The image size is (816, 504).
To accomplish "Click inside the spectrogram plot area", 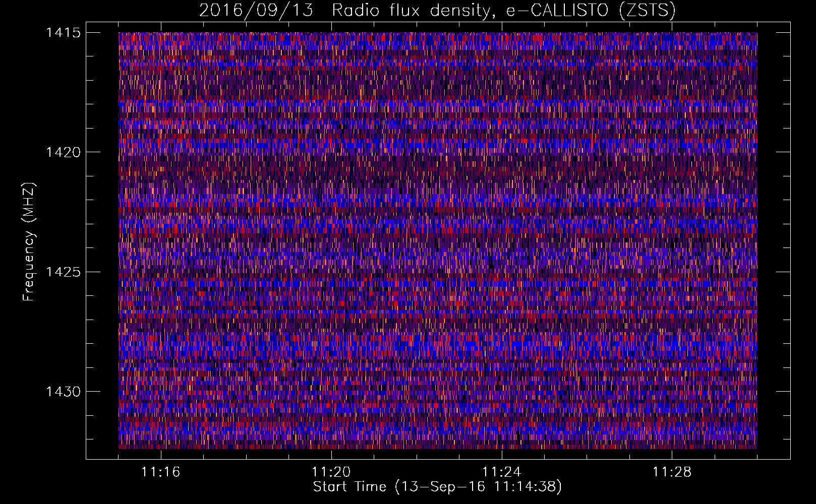I will [x=438, y=240].
